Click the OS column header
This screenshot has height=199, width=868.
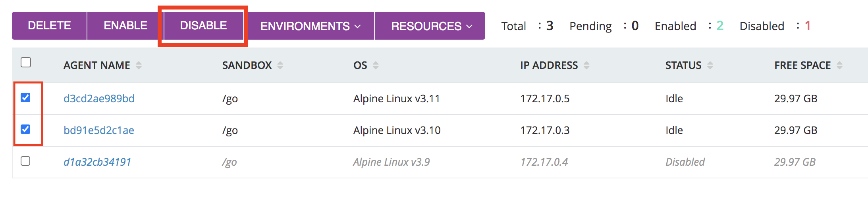(x=360, y=65)
